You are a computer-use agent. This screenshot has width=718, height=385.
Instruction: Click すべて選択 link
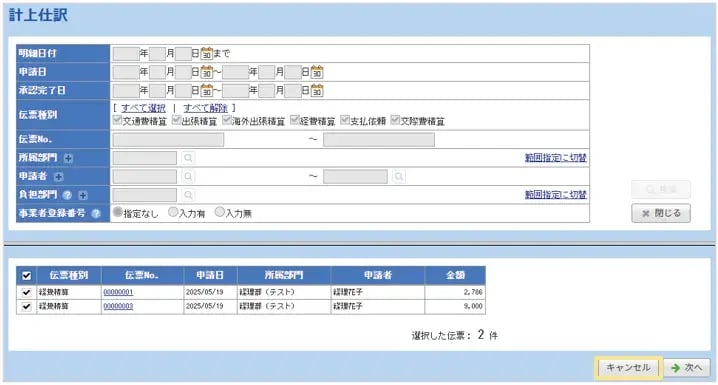pyautogui.click(x=143, y=108)
